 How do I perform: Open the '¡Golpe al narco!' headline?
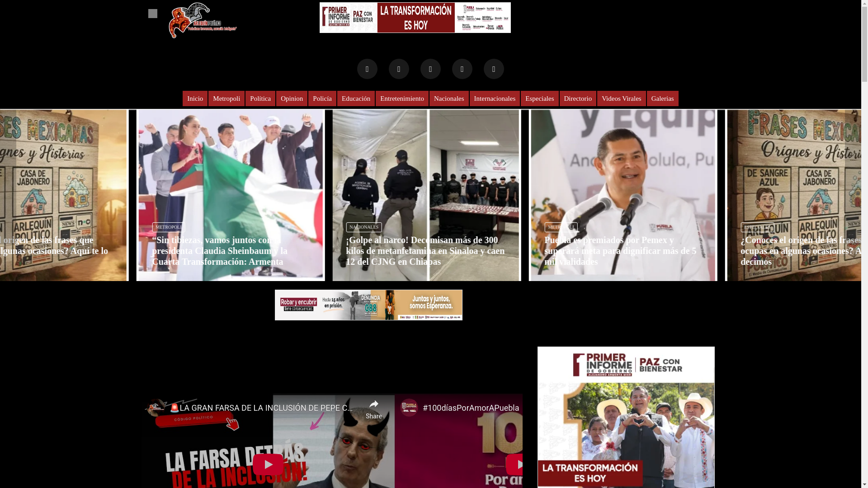pos(425,251)
